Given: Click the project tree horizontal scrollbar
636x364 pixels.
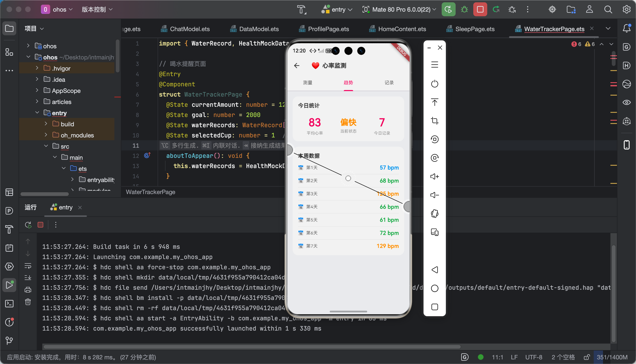Looking at the screenshot, I should tap(45, 194).
